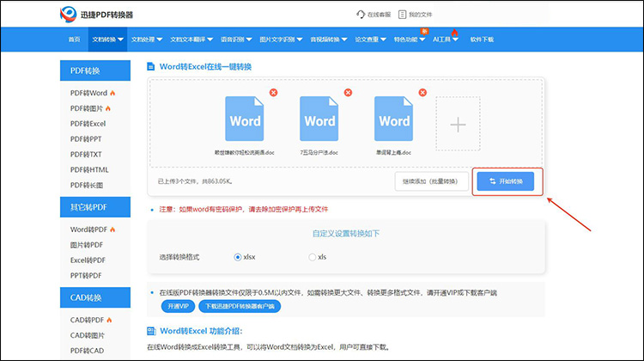644x361 pixels.
Task: Open 在线客服 headset icon
Action: (360, 15)
